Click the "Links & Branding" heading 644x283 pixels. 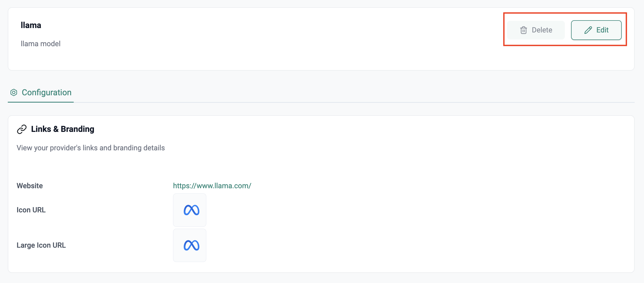63,129
